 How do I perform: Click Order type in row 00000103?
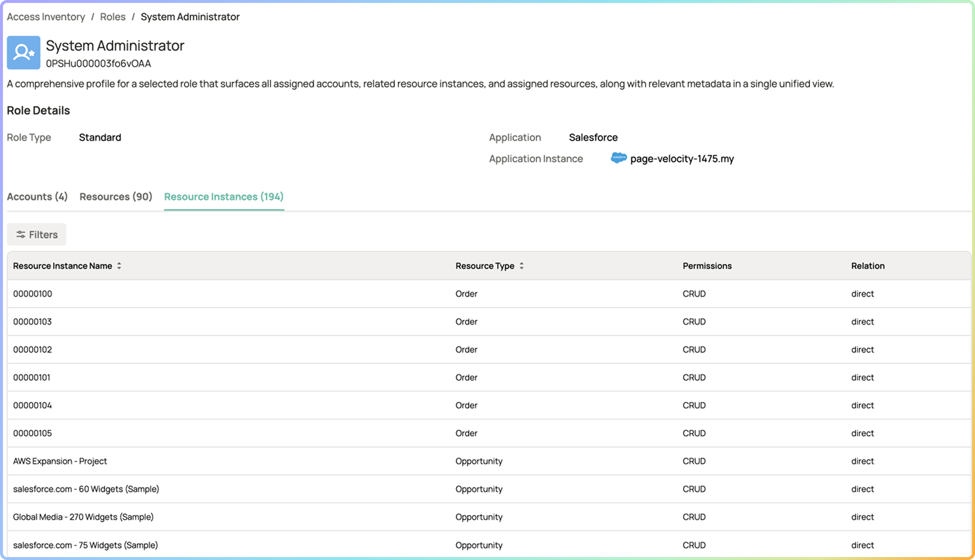466,322
